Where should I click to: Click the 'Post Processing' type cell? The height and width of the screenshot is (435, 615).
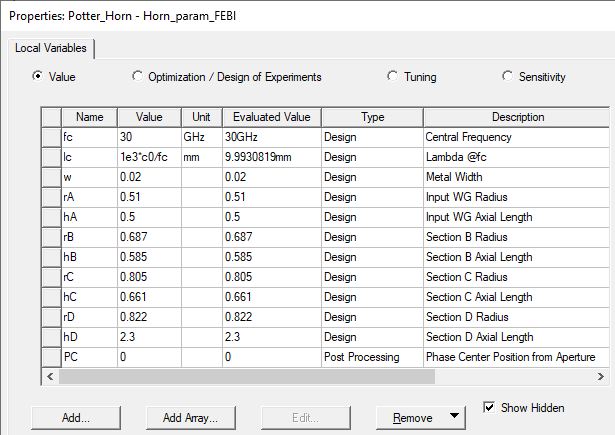pos(373,357)
